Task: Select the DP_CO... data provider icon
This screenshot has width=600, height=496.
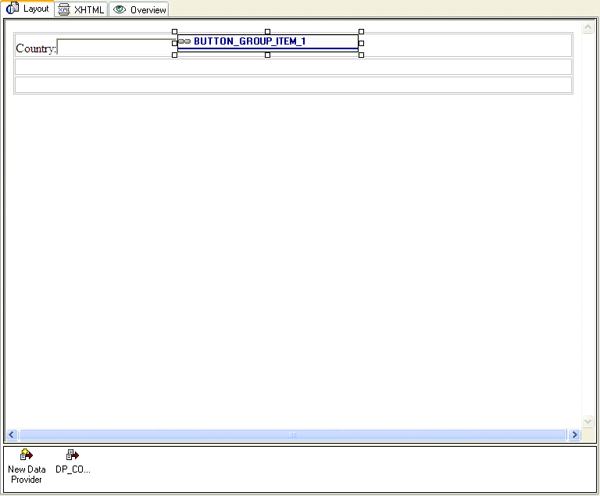Action: pos(72,455)
